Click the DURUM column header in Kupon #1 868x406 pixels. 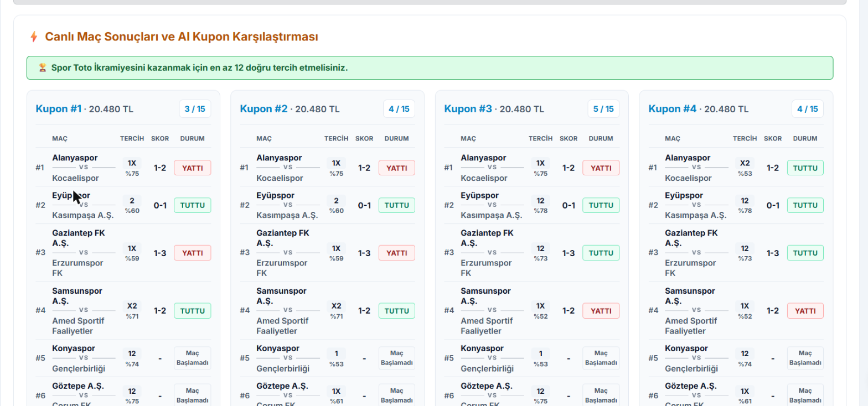pos(193,138)
